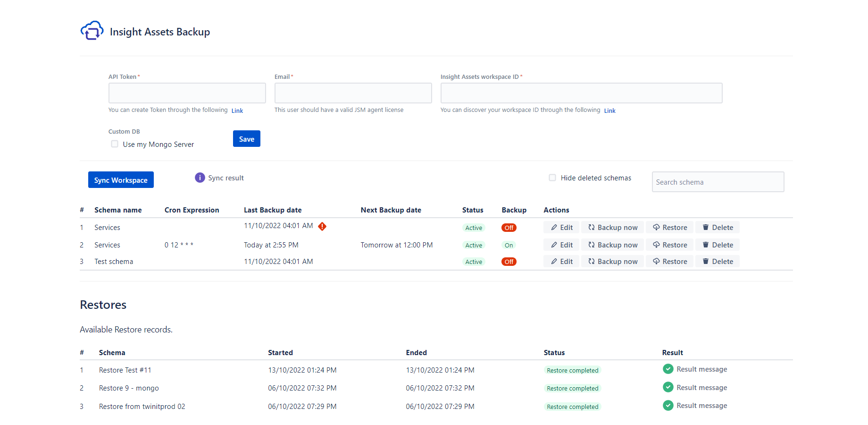Viewport: 868px width, 425px height.
Task: Edit the Services schema with cron 0 12 * * *
Action: pyautogui.click(x=561, y=245)
